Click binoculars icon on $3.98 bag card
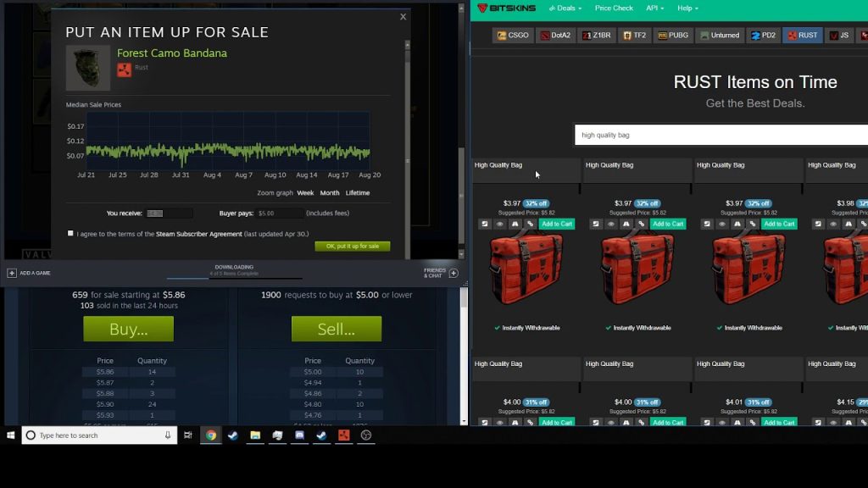 point(849,224)
